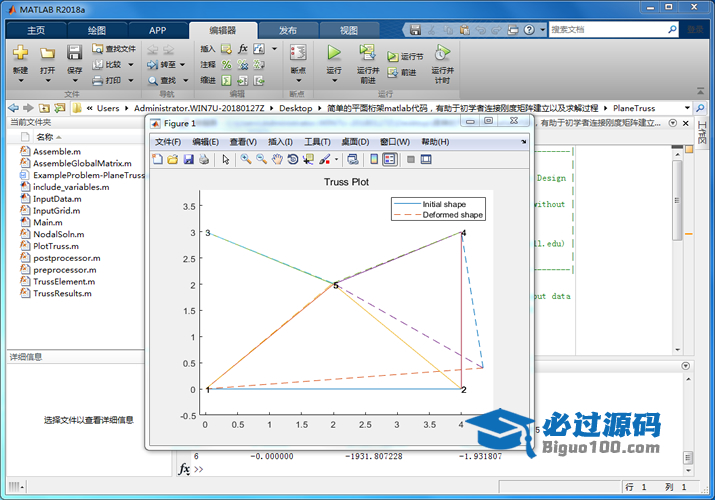The width and height of the screenshot is (715, 500).
Task: Switch to the Plots (绘图) tab
Action: pos(97,31)
